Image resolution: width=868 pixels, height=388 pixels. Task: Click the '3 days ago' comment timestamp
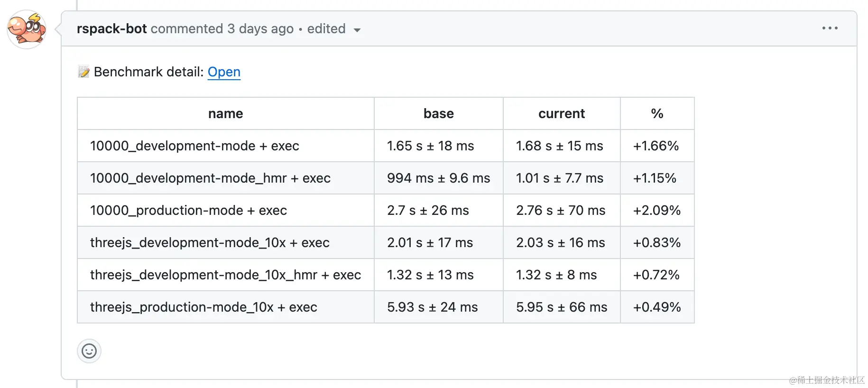tap(260, 29)
